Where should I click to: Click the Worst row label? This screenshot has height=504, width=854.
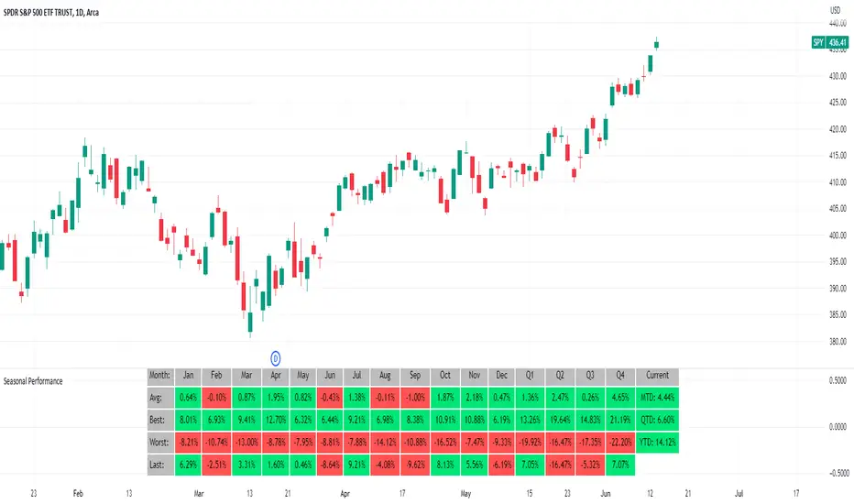pos(159,443)
